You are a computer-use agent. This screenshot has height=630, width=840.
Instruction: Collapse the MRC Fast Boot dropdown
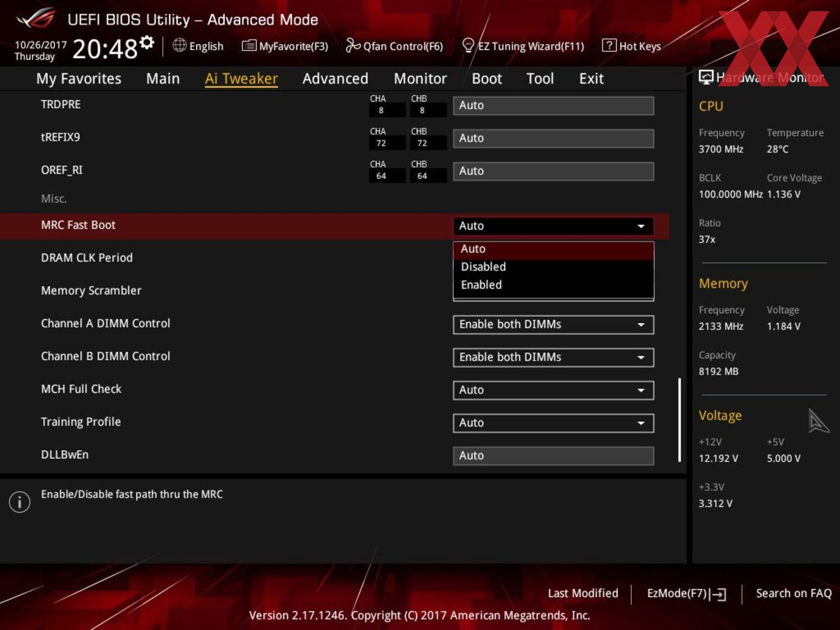click(x=553, y=226)
